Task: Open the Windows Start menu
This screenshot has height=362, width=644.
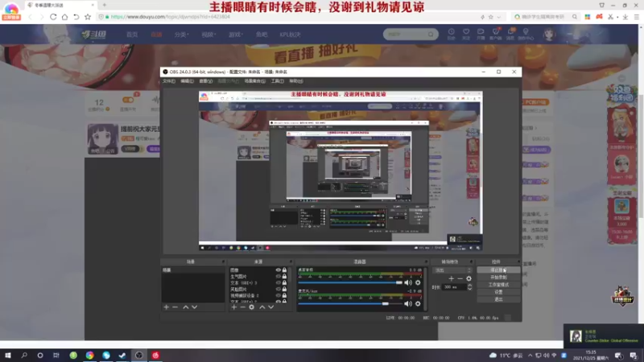Action: click(8, 355)
